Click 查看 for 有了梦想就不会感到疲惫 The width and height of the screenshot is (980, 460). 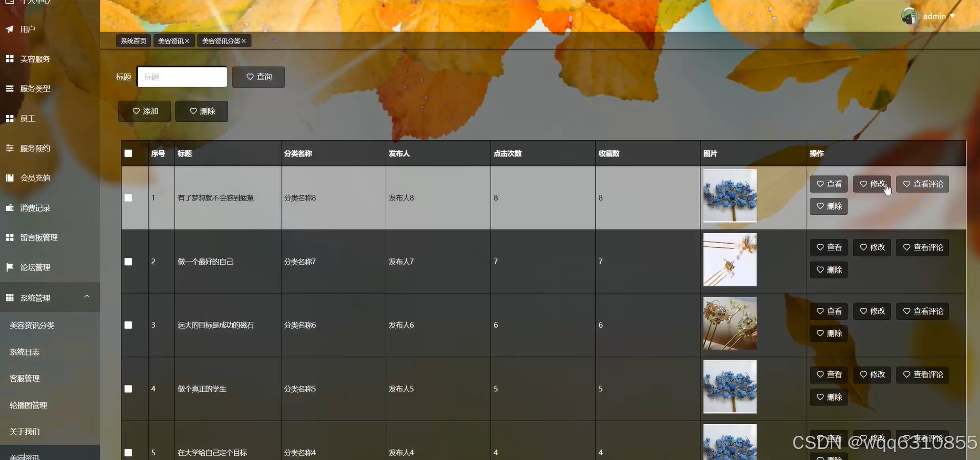829,184
